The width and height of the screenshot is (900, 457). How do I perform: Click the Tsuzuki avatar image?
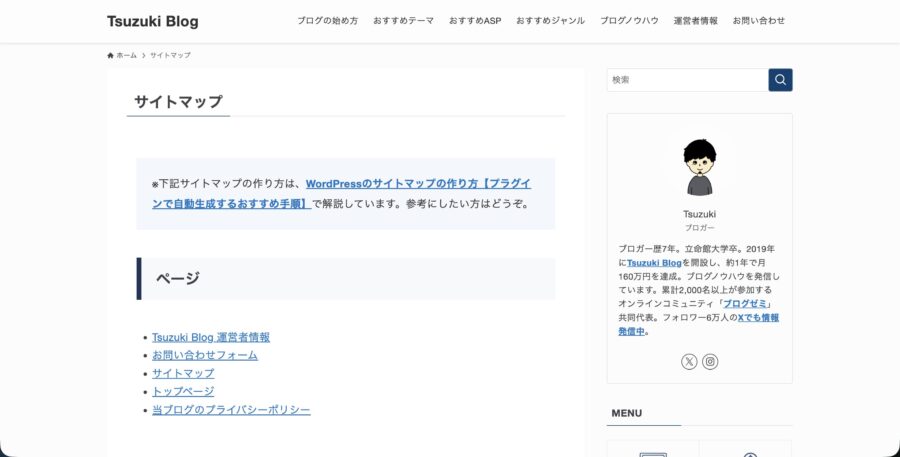point(700,167)
